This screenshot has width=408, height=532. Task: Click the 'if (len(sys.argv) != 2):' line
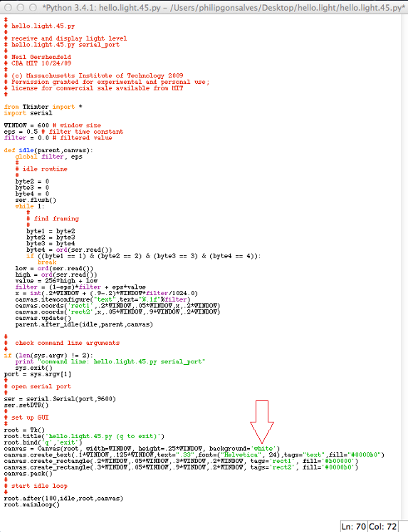point(48,356)
